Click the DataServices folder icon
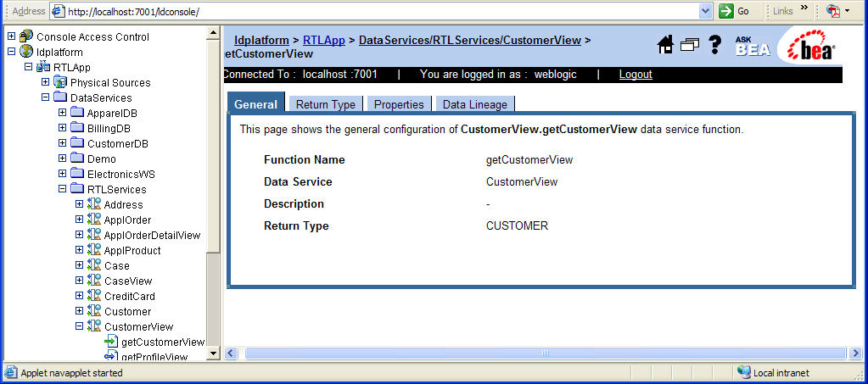This screenshot has width=868, height=384. [x=60, y=98]
